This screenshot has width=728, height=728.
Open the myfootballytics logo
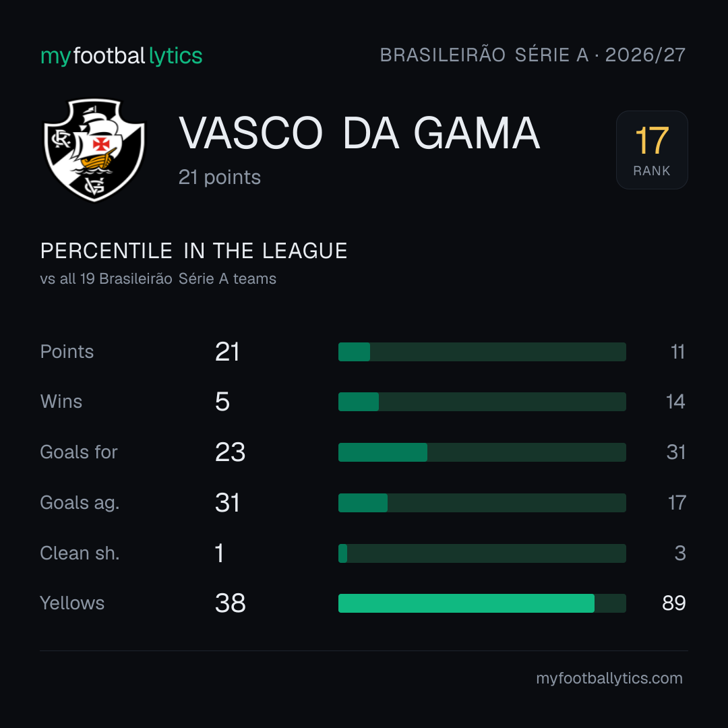pos(121,56)
